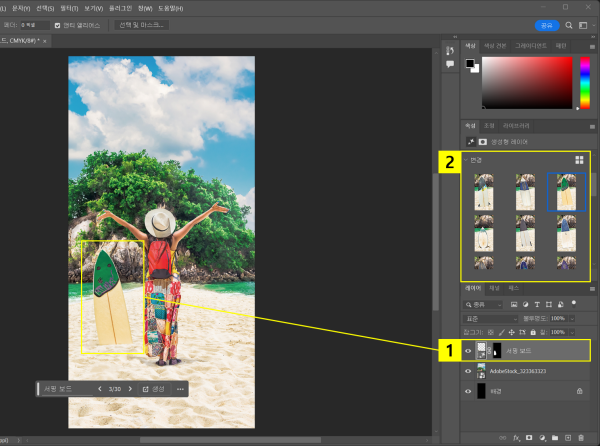Click the delete layer trash icon
This screenshot has height=446, width=600.
pyautogui.click(x=581, y=437)
